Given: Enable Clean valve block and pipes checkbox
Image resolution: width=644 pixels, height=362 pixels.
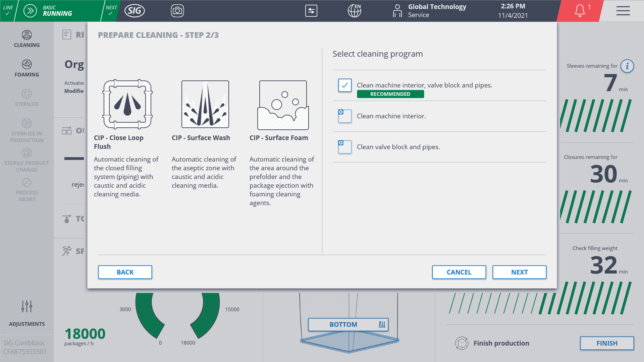Looking at the screenshot, I should 345,147.
